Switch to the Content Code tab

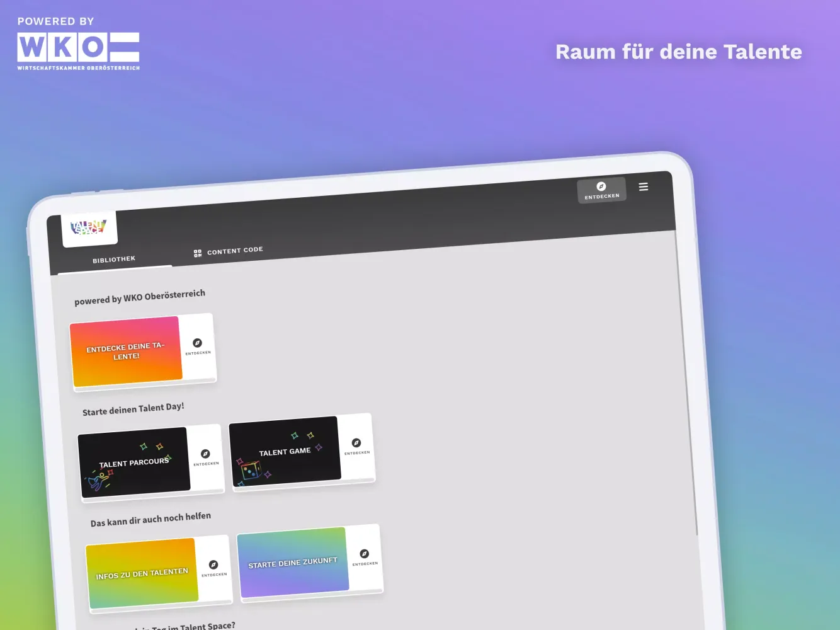235,251
